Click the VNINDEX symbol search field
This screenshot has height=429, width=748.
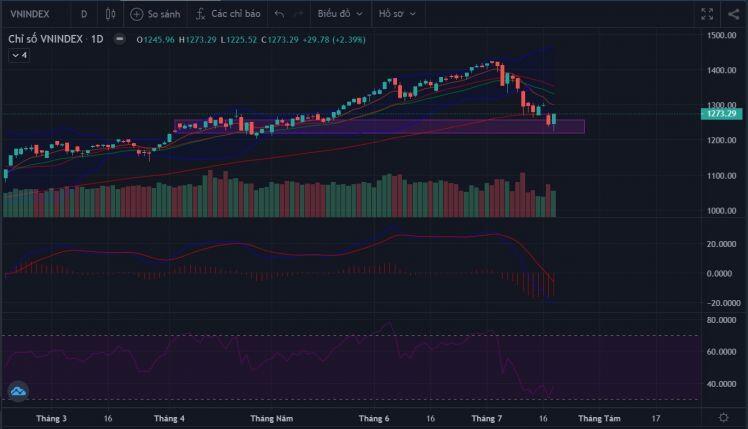pyautogui.click(x=30, y=14)
